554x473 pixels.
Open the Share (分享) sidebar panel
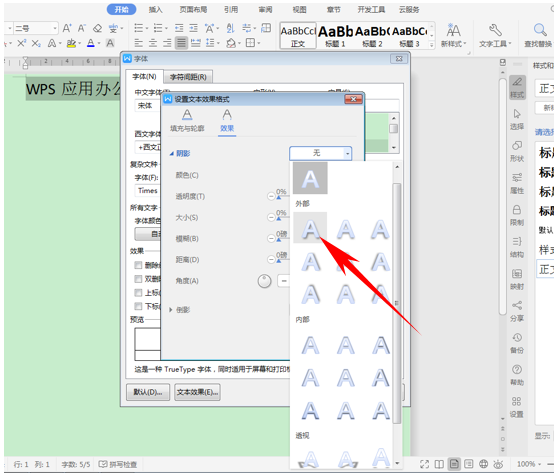(517, 311)
